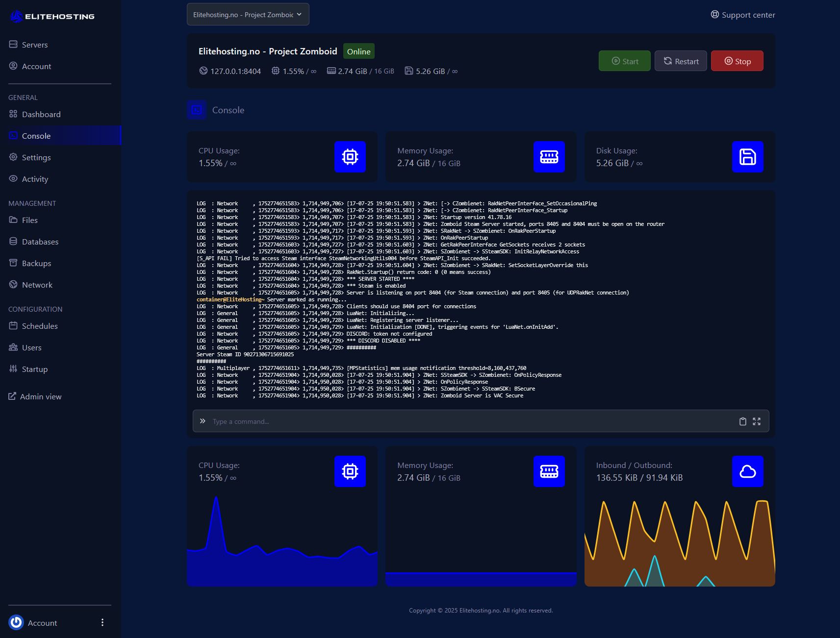Click the fullscreen expand icon in console
The height and width of the screenshot is (638, 840).
tap(757, 421)
